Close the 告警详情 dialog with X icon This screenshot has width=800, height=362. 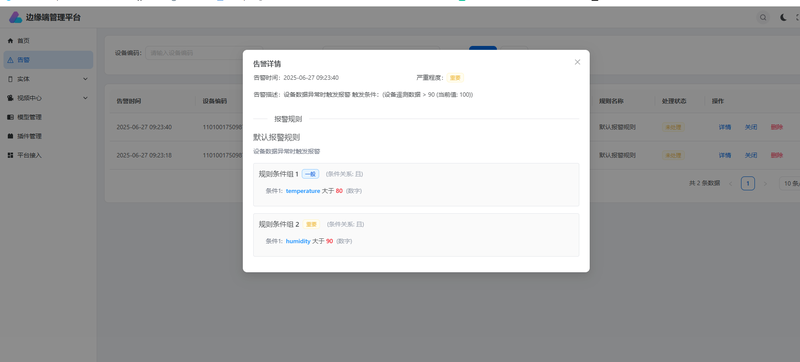tap(577, 62)
